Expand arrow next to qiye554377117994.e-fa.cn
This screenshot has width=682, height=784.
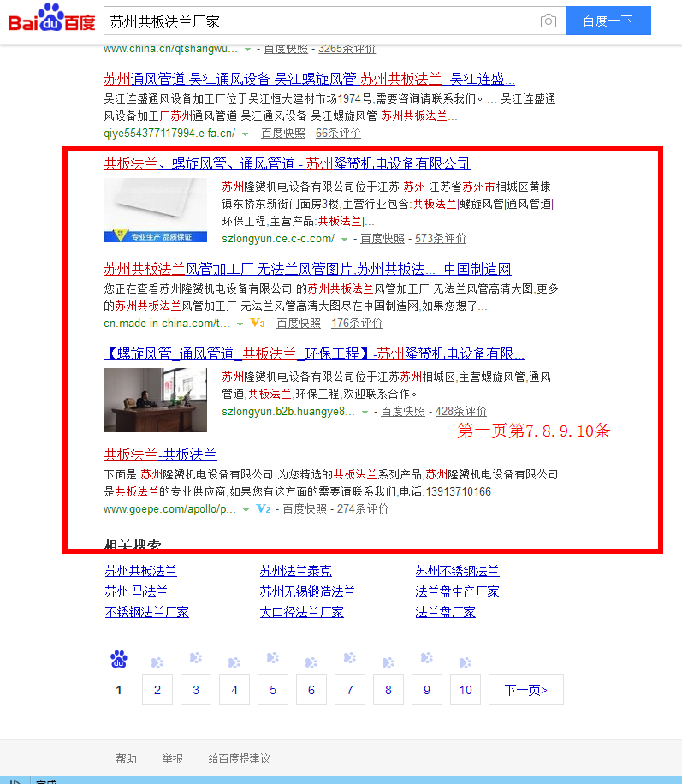tap(245, 134)
